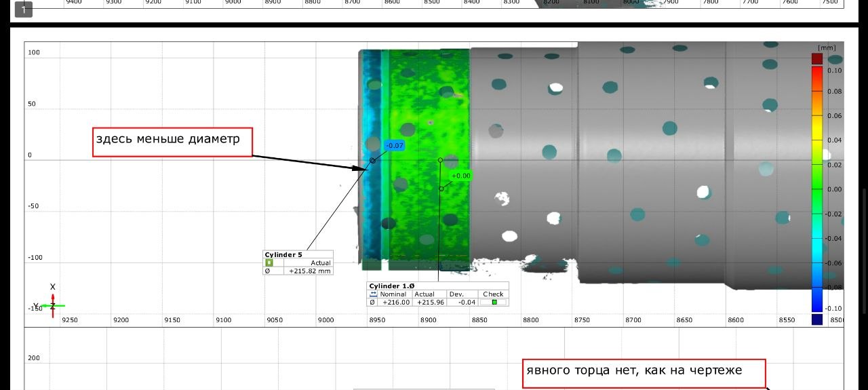Click the deviation value -0.04
868x390 pixels.
[466, 303]
